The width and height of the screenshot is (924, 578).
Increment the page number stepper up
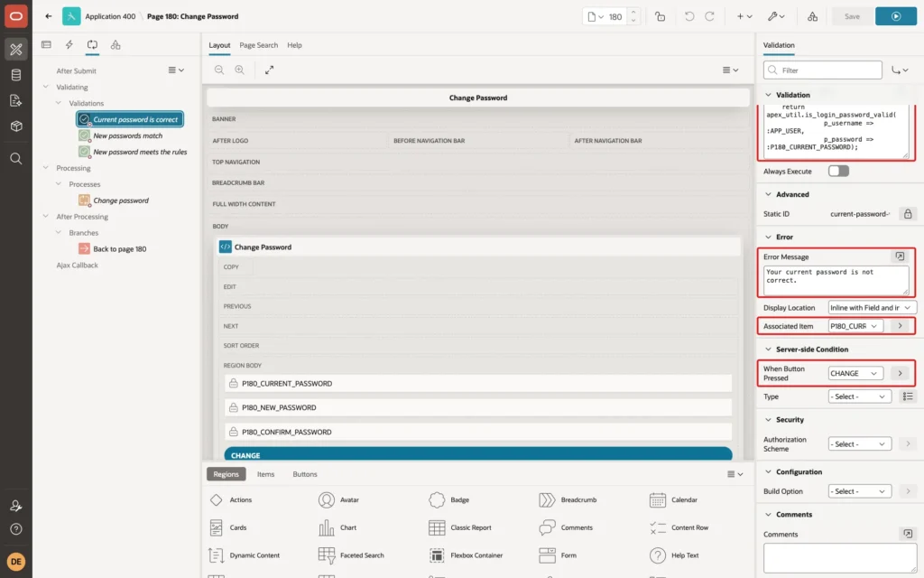[x=633, y=12]
